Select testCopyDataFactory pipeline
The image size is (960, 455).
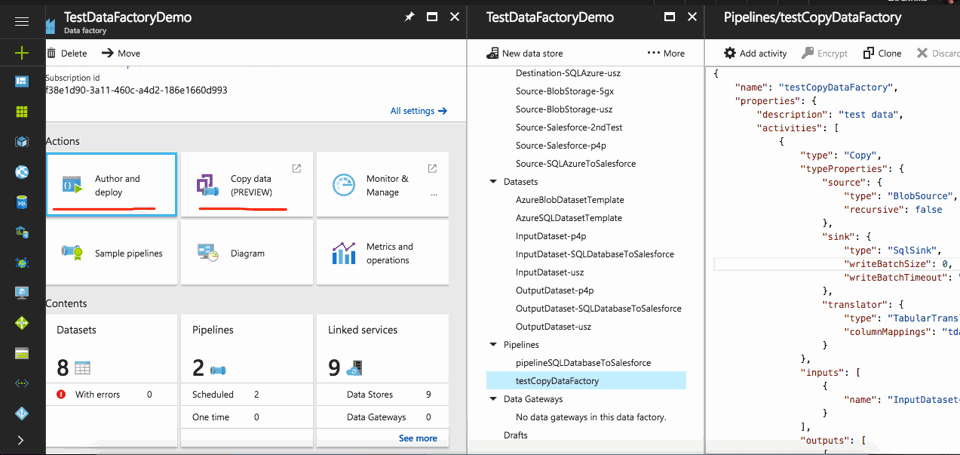586,380
